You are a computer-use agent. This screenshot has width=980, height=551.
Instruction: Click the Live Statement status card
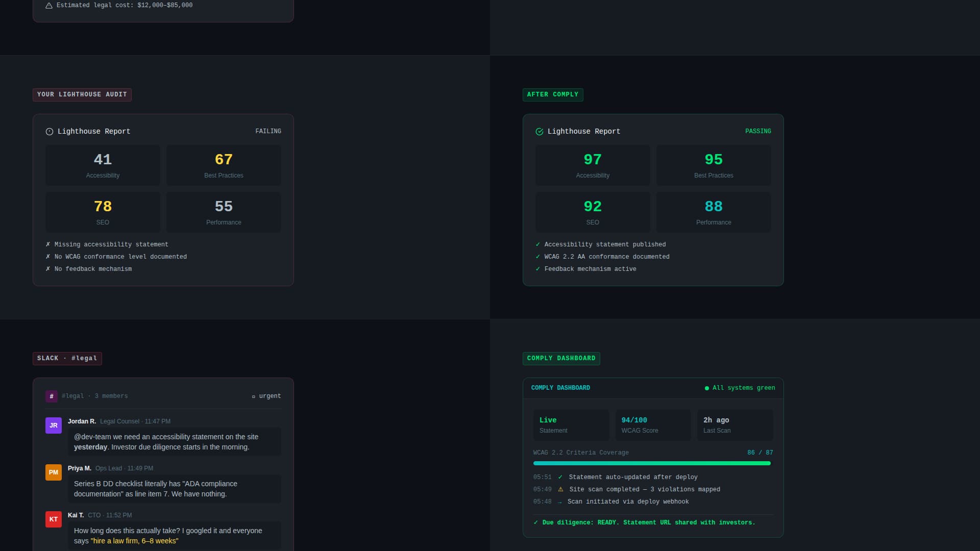click(x=571, y=425)
